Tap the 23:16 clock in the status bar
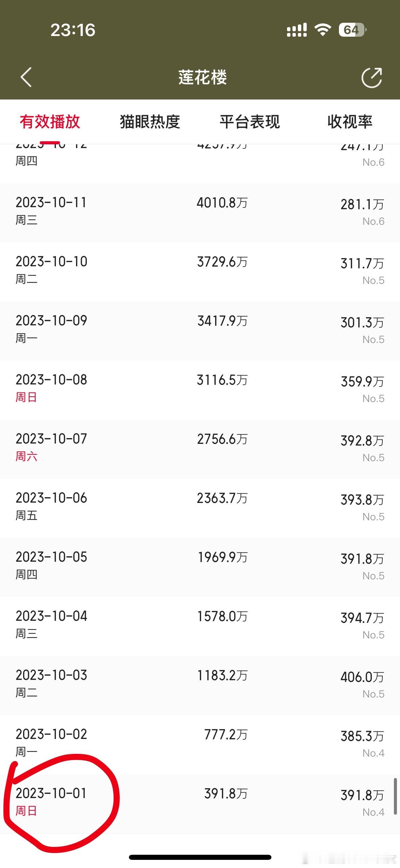The image size is (400, 868). click(73, 30)
